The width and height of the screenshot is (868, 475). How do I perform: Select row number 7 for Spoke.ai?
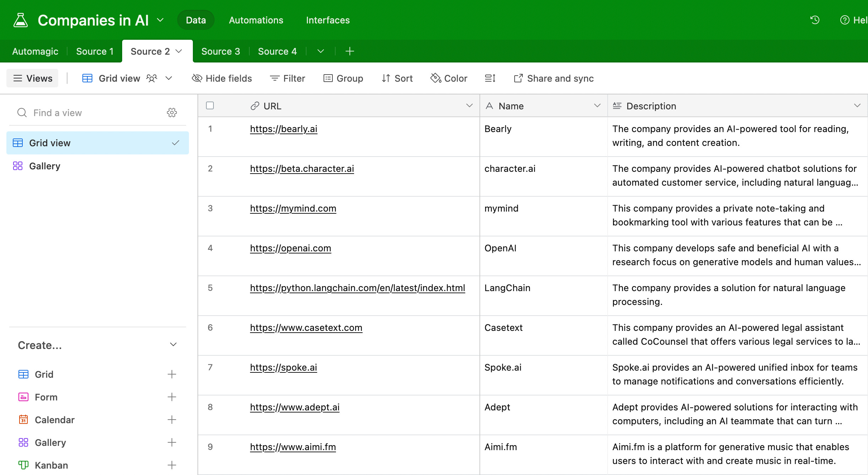tap(210, 367)
